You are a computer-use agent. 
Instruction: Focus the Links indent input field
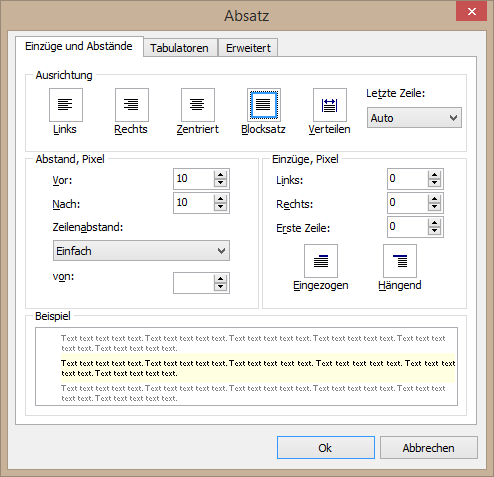[x=408, y=179]
